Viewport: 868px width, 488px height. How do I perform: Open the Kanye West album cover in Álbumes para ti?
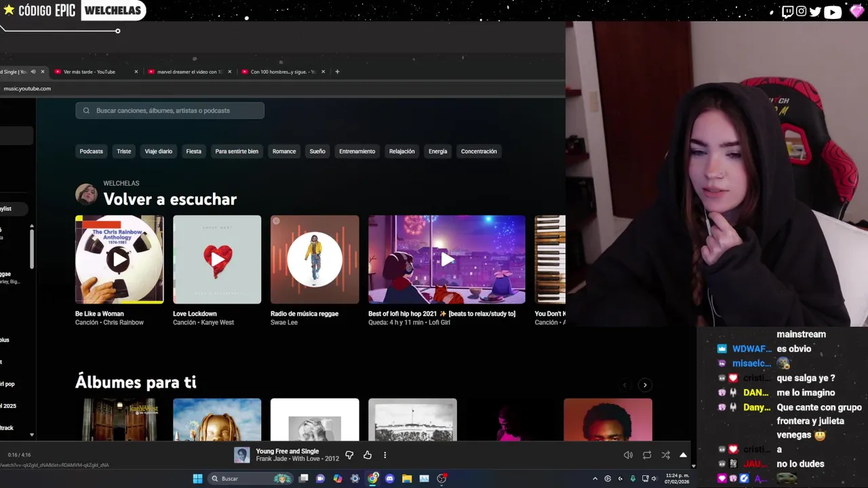(x=119, y=420)
